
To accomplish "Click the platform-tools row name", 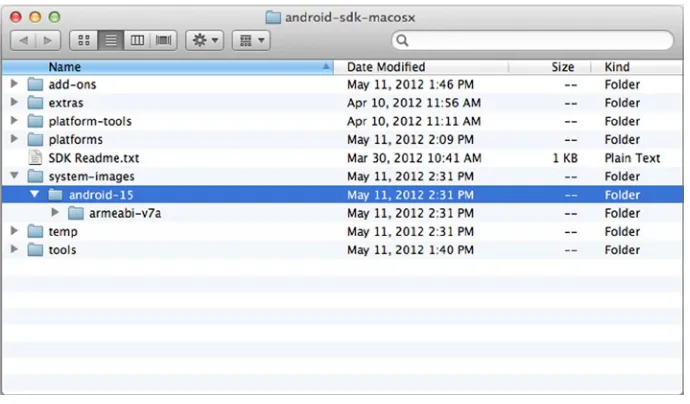I will coord(90,121).
